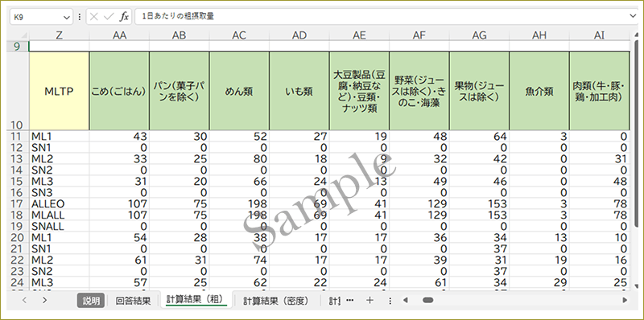Viewport: 644px width, 320px height.
Task: Click the enter checkmark formula icon
Action: (x=109, y=17)
